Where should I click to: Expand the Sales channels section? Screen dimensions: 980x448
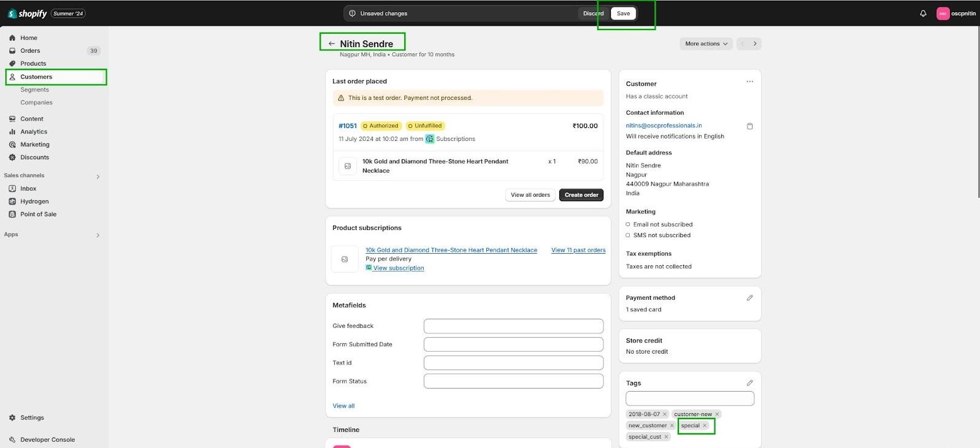98,177
